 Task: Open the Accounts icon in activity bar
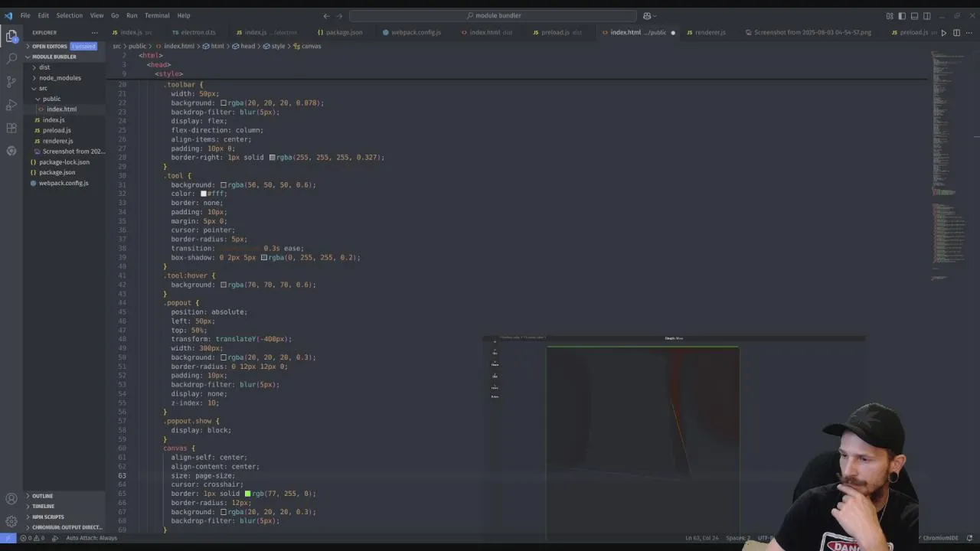(11, 499)
